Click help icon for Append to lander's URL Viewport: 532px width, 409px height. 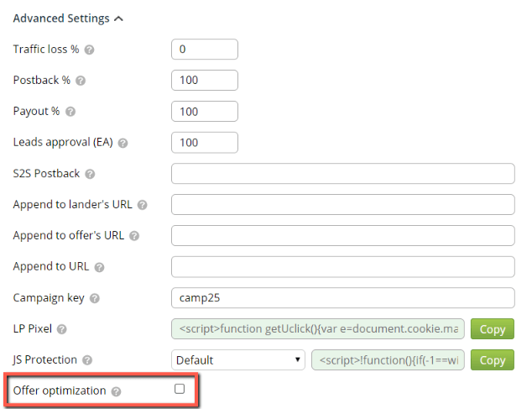pyautogui.click(x=142, y=205)
